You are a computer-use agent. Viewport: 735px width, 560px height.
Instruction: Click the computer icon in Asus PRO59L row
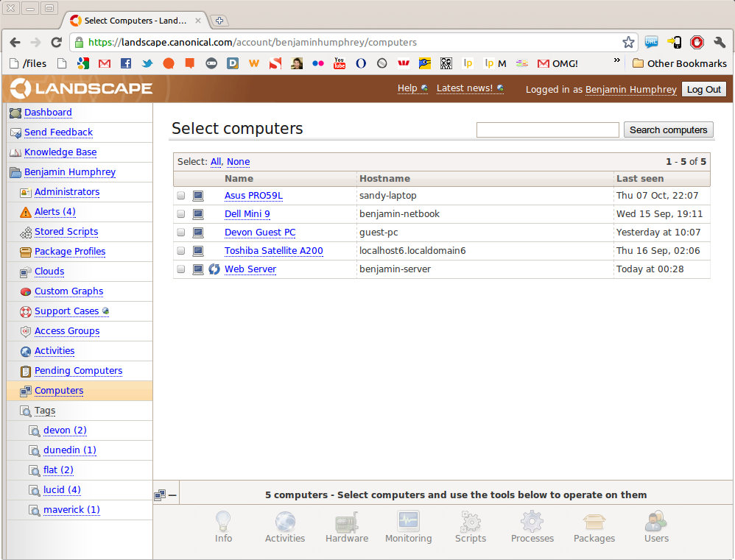198,196
